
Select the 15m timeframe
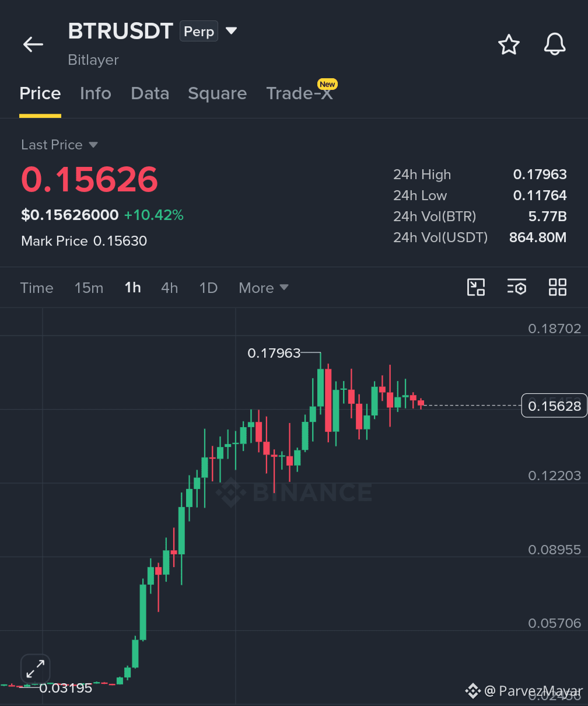point(89,288)
